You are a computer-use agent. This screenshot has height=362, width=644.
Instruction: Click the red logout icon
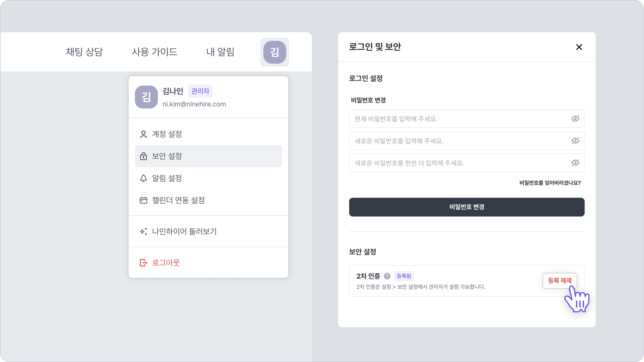coord(143,263)
